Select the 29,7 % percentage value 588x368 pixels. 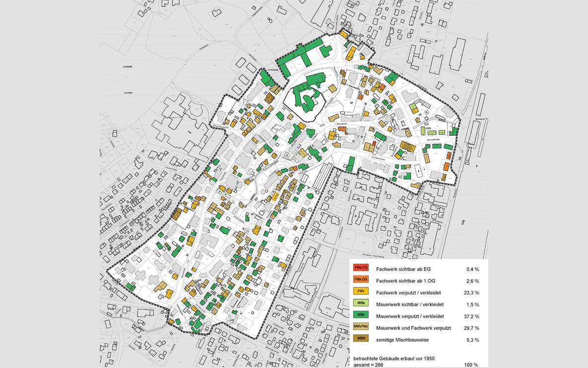click(472, 328)
